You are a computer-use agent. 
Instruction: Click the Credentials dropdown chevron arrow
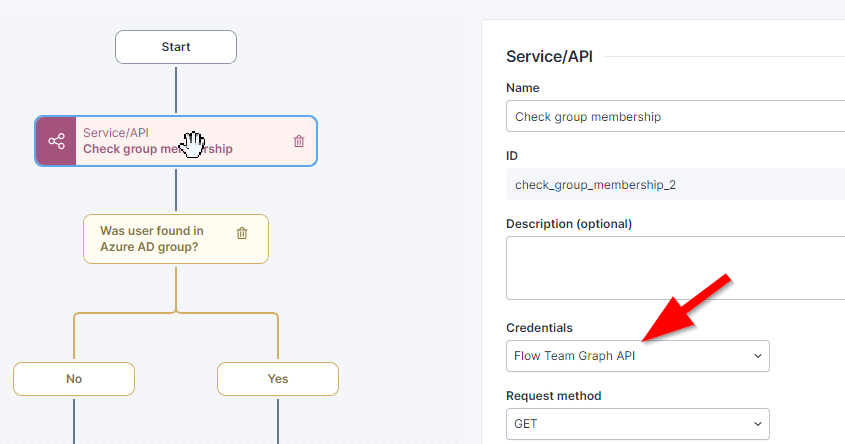756,356
